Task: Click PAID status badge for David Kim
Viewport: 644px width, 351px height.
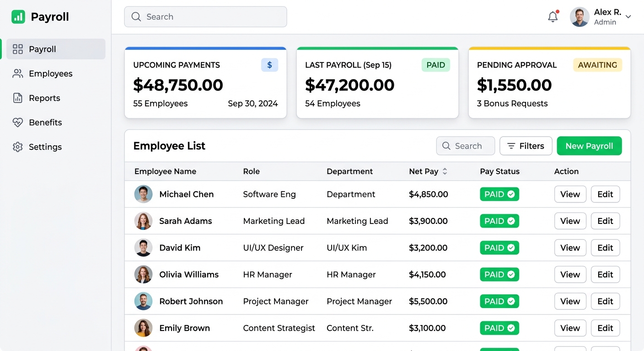Action: [499, 248]
